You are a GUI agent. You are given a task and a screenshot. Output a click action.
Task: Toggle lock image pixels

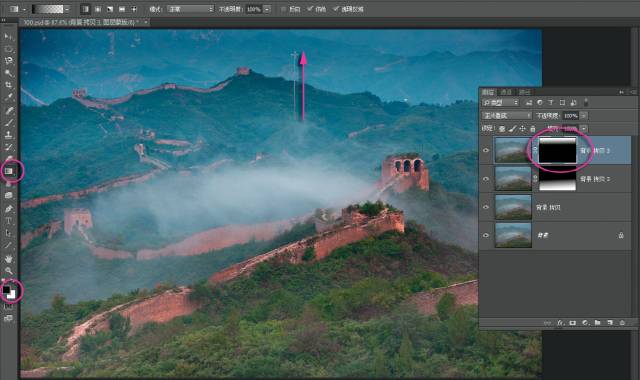click(x=512, y=129)
